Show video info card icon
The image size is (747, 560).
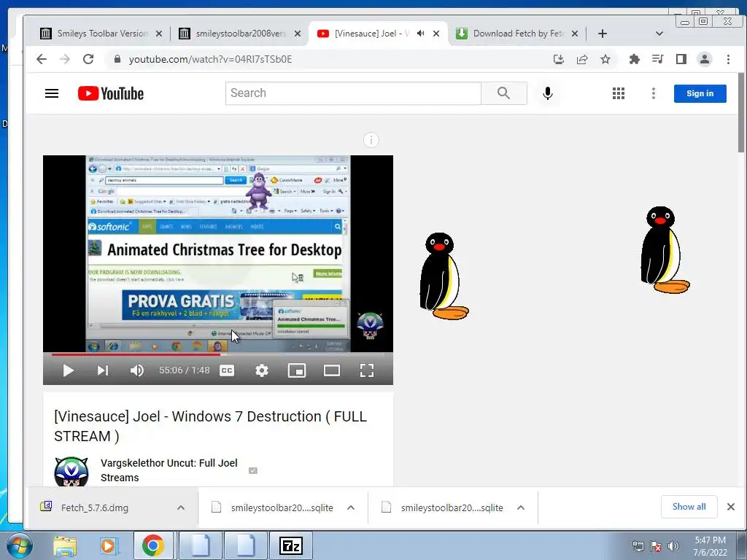coord(371,140)
